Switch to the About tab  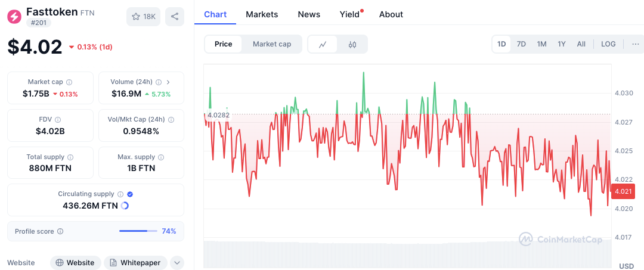pyautogui.click(x=391, y=14)
